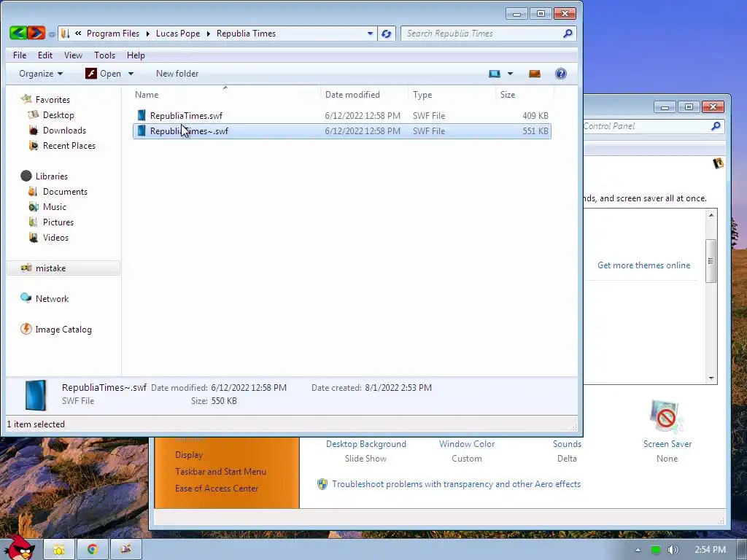Viewport: 747px width, 560px height.
Task: Click Lucas Pope in address breadcrumb
Action: click(x=178, y=34)
